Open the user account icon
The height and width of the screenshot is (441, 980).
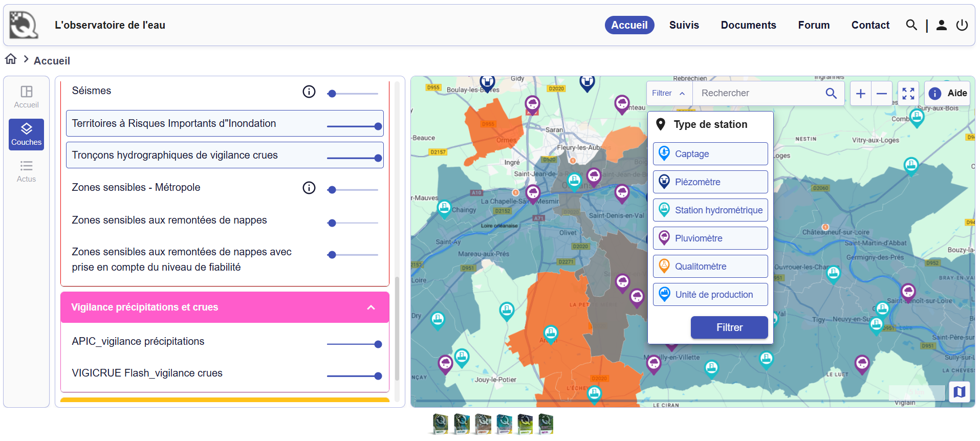tap(941, 25)
